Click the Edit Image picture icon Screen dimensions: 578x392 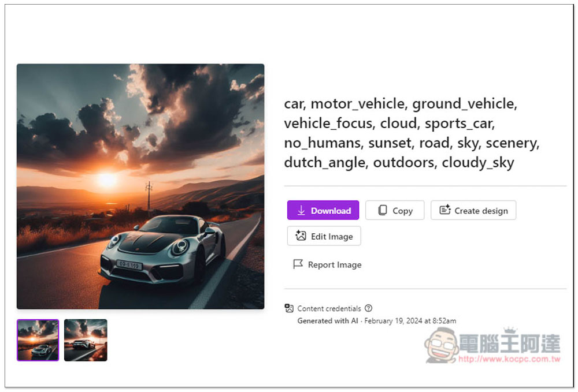coord(301,236)
